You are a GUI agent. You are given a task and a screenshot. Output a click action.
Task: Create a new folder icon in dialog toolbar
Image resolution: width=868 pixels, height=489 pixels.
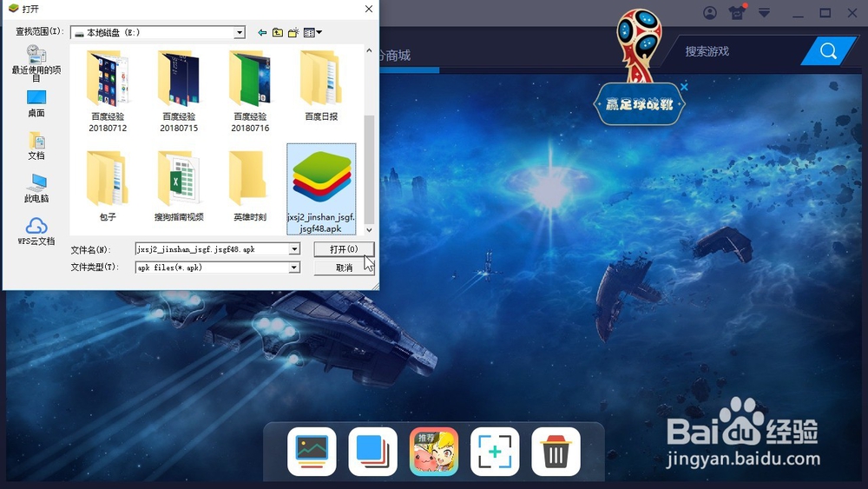pos(293,33)
